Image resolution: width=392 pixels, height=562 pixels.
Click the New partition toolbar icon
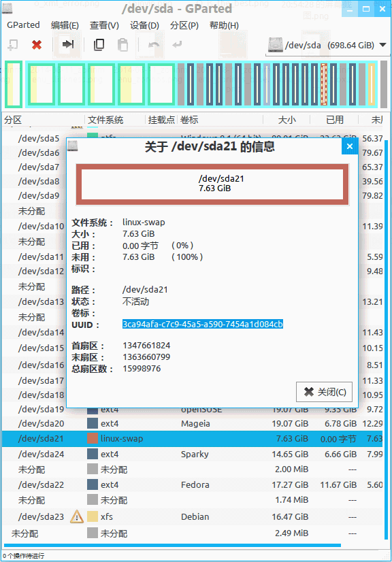pyautogui.click(x=12, y=45)
